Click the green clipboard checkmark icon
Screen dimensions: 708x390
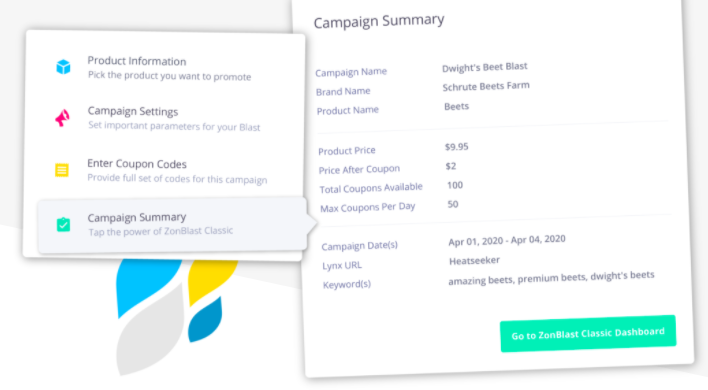pyautogui.click(x=63, y=224)
